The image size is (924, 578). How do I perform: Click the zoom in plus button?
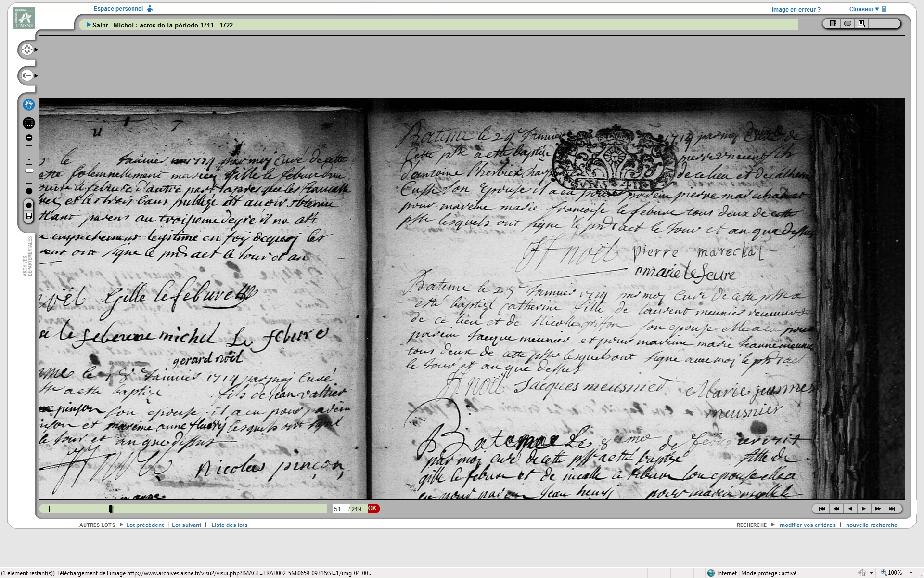29,138
